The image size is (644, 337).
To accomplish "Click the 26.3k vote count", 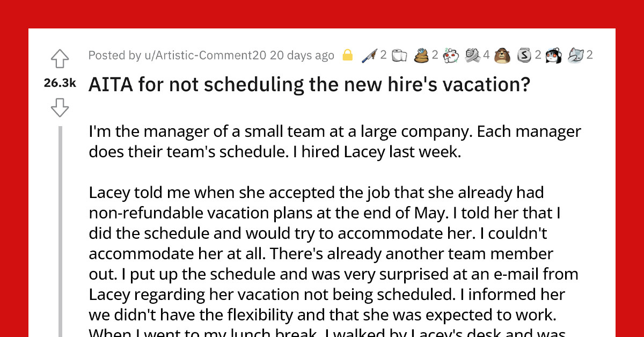I will (60, 83).
